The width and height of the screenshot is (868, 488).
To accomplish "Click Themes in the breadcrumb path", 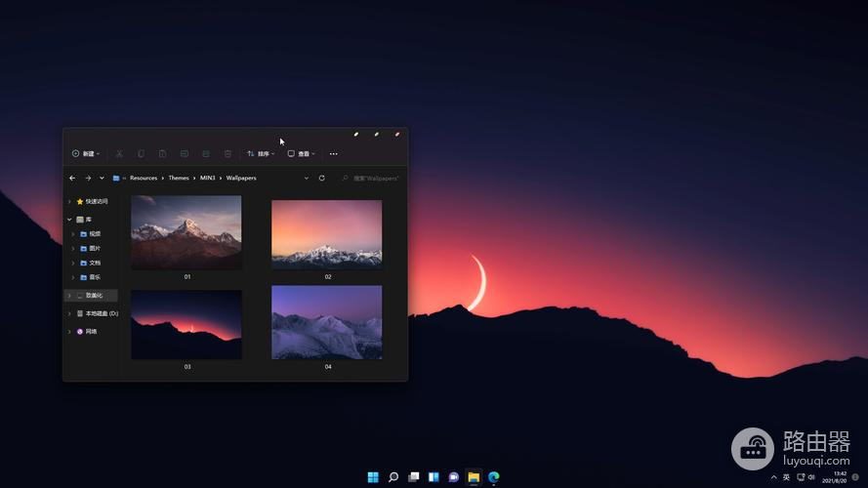I will (x=179, y=178).
